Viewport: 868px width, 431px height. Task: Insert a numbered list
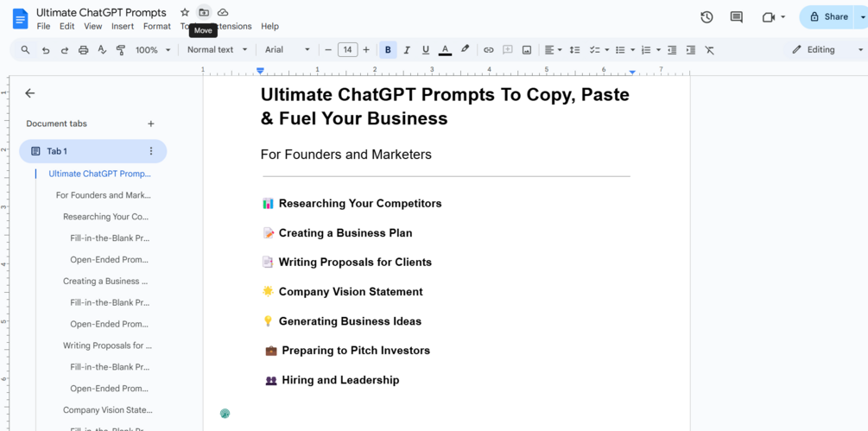pyautogui.click(x=646, y=50)
